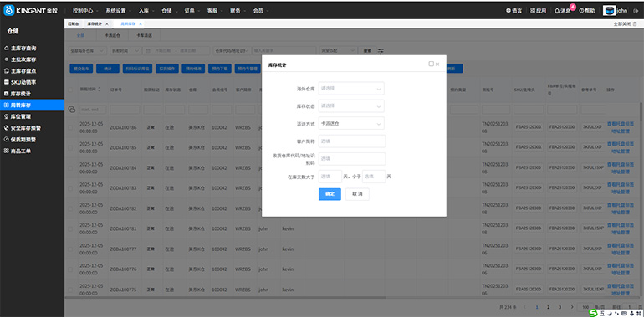644x318 pixels.
Task: Click the 收货仓库代码/地址识别码 input field
Action: pyautogui.click(x=352, y=159)
